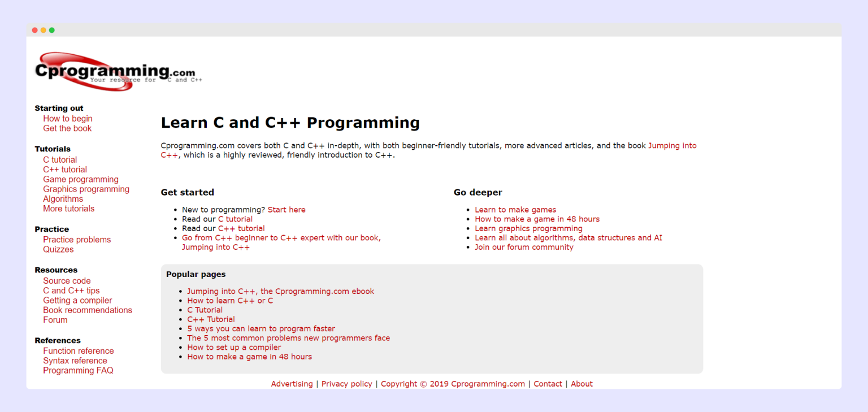Click the red window close dot

[35, 30]
